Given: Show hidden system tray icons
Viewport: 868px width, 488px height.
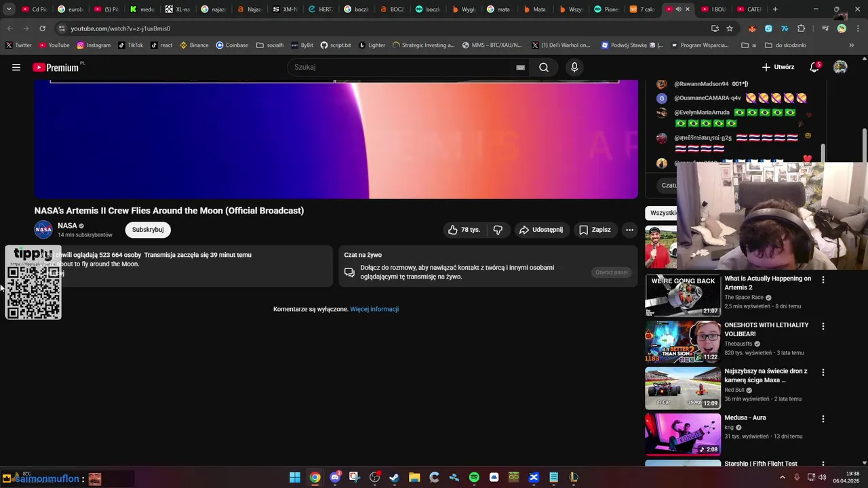Looking at the screenshot, I should click(x=782, y=477).
